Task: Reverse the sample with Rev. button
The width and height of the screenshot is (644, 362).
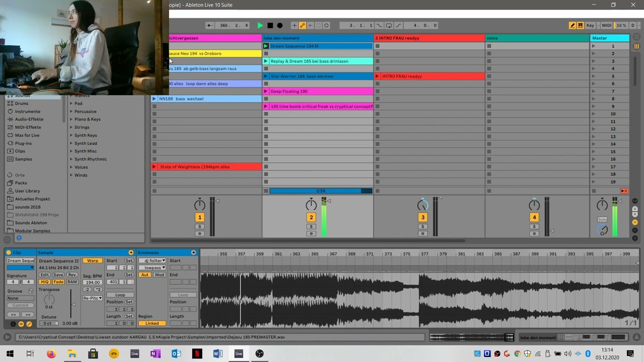Action: pyautogui.click(x=72, y=275)
